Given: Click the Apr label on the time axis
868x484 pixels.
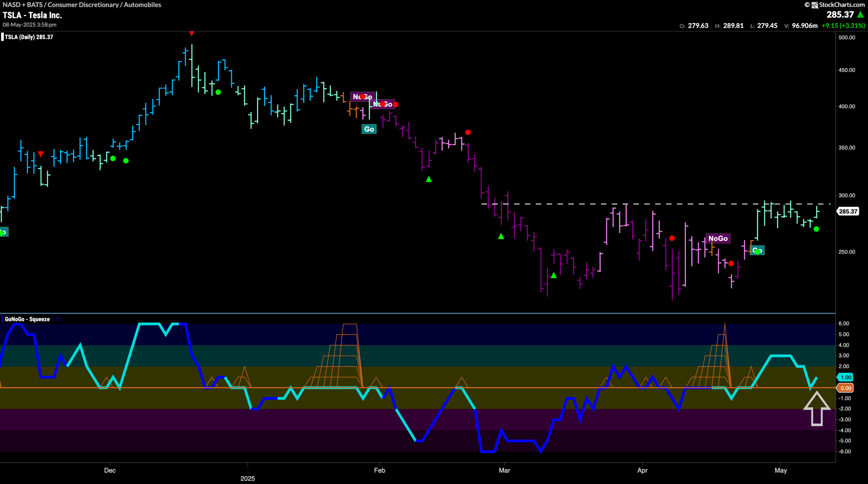Looking at the screenshot, I should click(x=642, y=470).
